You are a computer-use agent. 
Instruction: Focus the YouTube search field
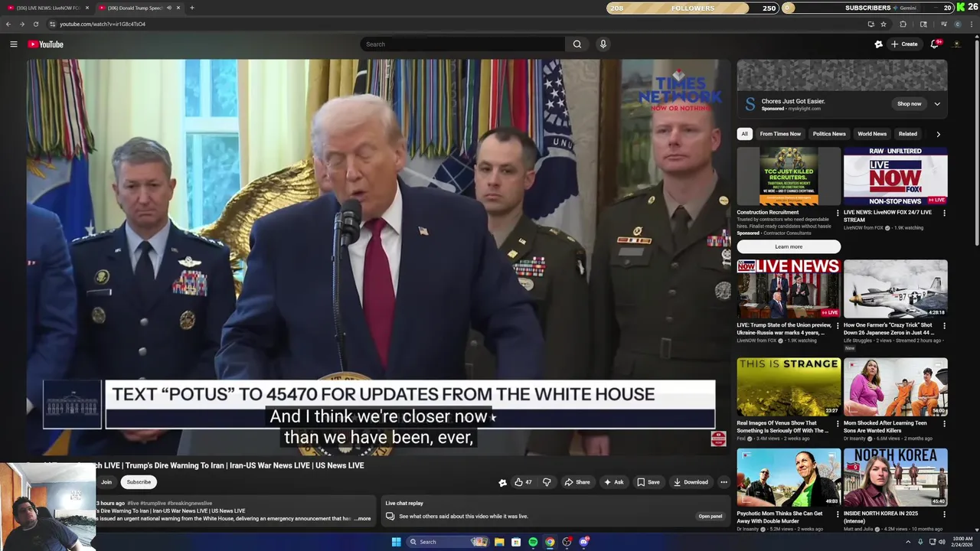tap(463, 44)
